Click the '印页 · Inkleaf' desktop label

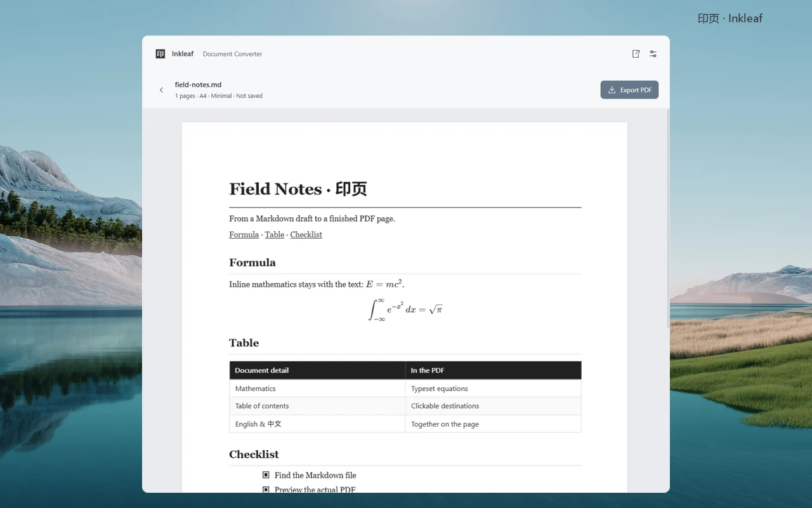(x=730, y=18)
